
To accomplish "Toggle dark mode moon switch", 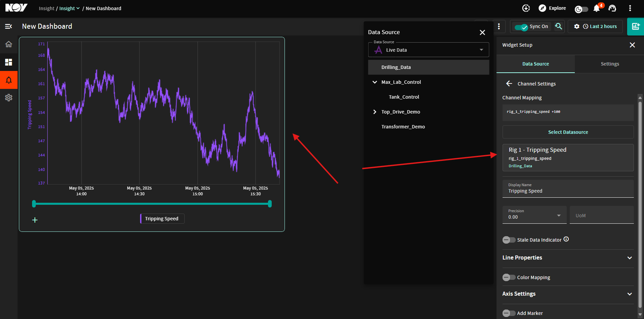I will coord(581,9).
